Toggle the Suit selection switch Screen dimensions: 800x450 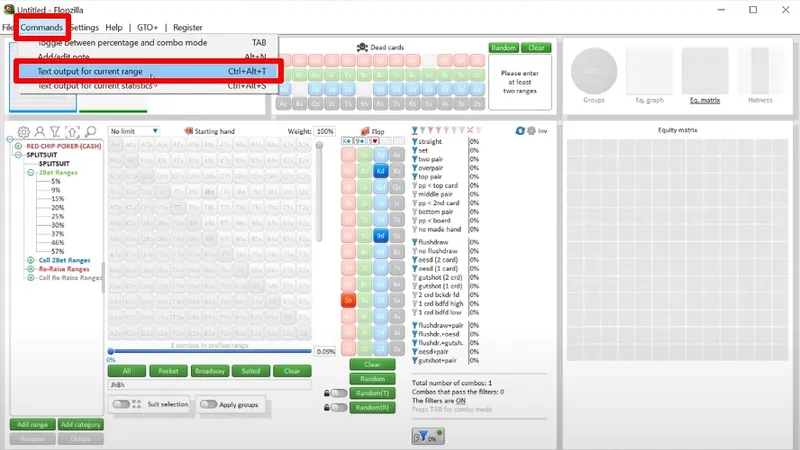(121, 404)
